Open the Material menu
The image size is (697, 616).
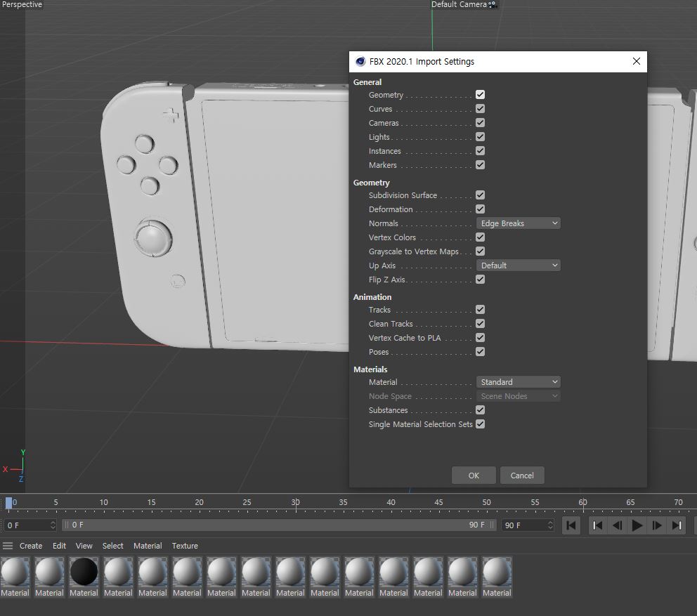[148, 546]
